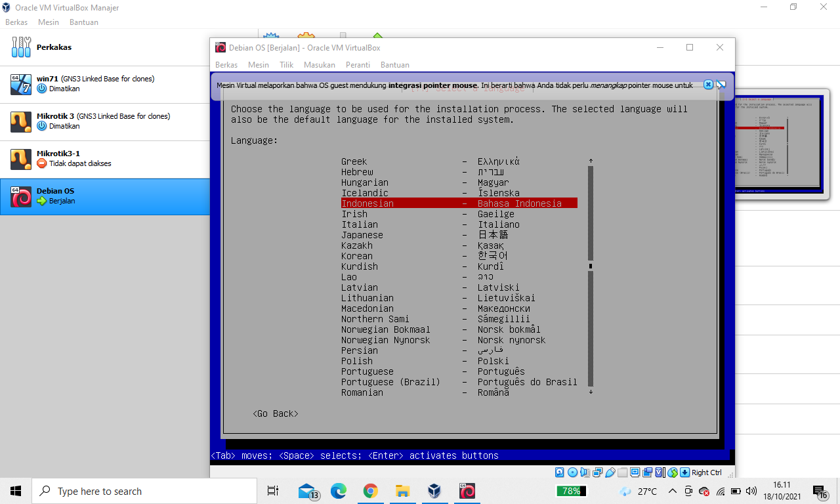Viewport: 840px width, 504px height.
Task: Open Peranti menu in VM window
Action: pos(358,65)
